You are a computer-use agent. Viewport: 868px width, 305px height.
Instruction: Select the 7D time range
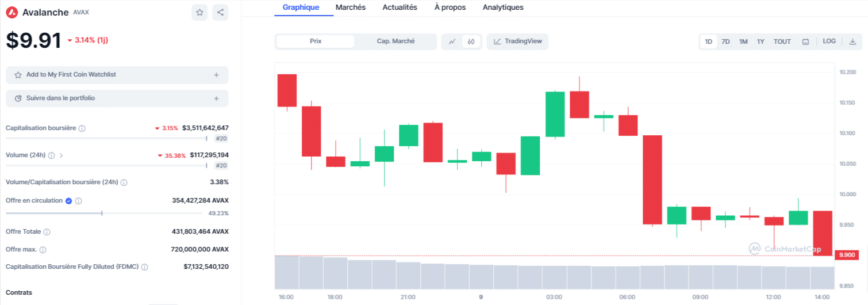coord(725,41)
